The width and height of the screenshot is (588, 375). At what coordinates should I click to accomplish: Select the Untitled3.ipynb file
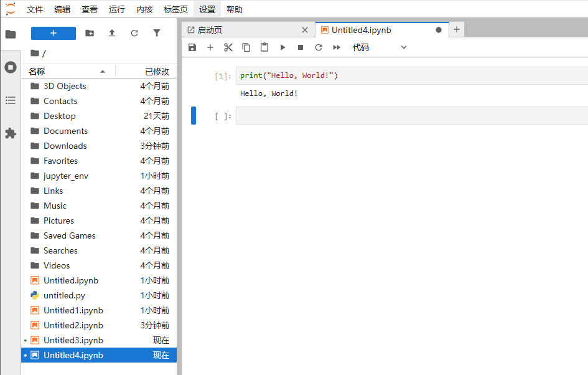tap(99, 341)
